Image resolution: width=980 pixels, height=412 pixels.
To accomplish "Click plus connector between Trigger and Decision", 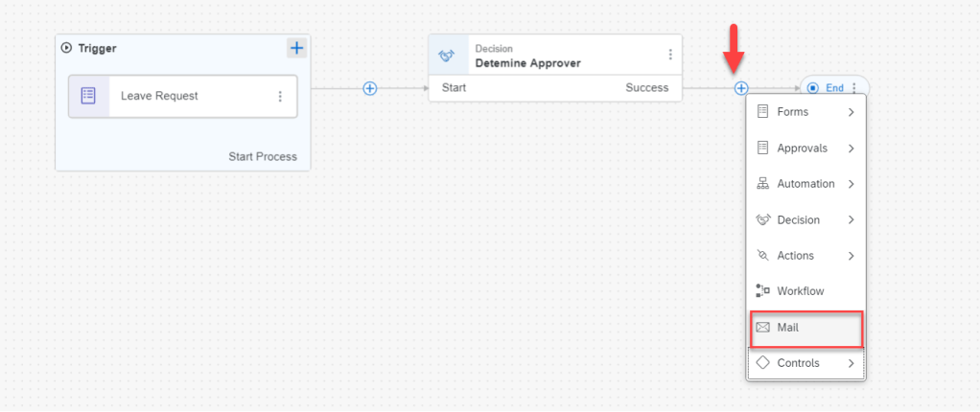I will tap(370, 88).
